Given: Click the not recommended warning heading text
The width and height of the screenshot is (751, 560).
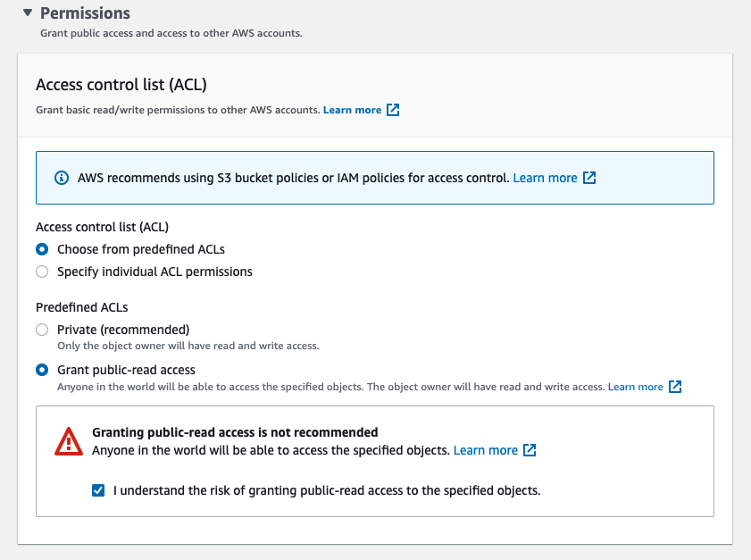Looking at the screenshot, I should coord(235,432).
